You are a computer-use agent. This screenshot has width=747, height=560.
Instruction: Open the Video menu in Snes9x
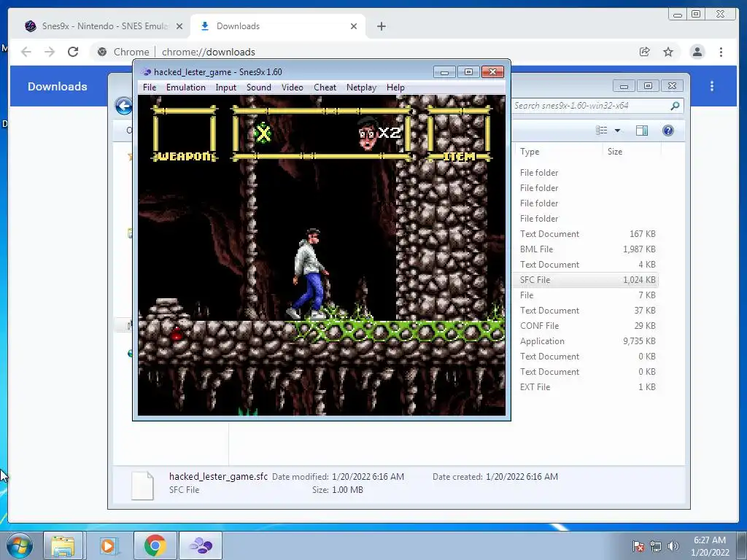click(x=292, y=87)
